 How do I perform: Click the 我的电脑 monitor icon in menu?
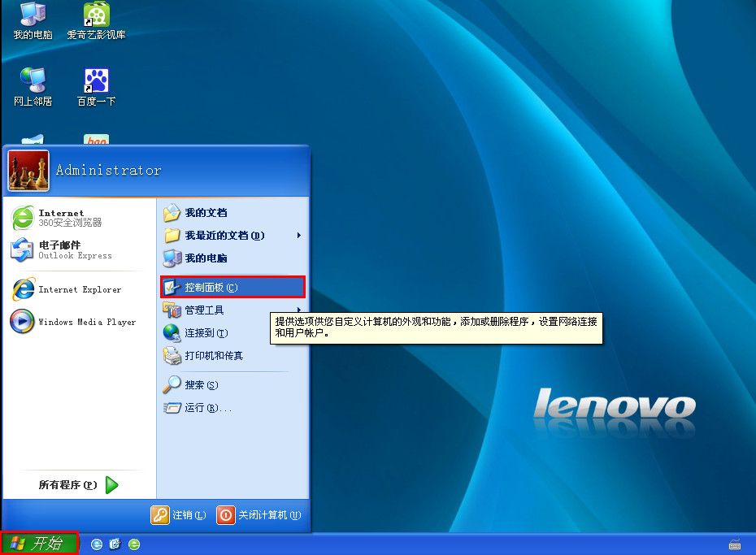[x=172, y=258]
